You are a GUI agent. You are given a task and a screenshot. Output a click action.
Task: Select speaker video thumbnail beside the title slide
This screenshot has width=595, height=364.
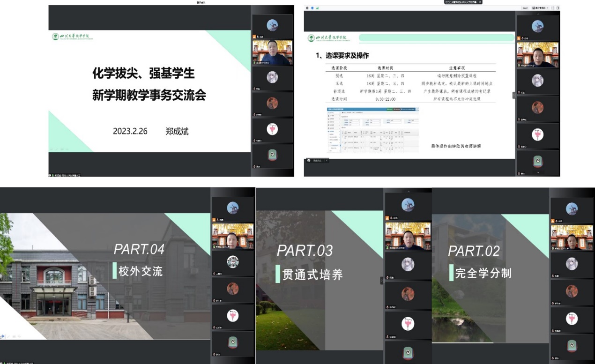point(272,52)
